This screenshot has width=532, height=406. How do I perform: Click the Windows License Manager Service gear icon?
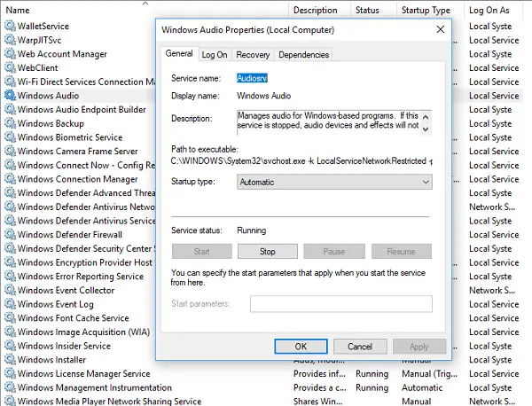tap(10, 373)
